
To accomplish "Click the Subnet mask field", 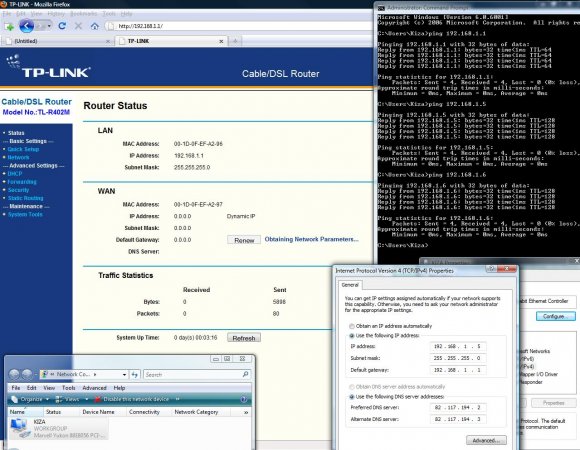I will (458, 358).
